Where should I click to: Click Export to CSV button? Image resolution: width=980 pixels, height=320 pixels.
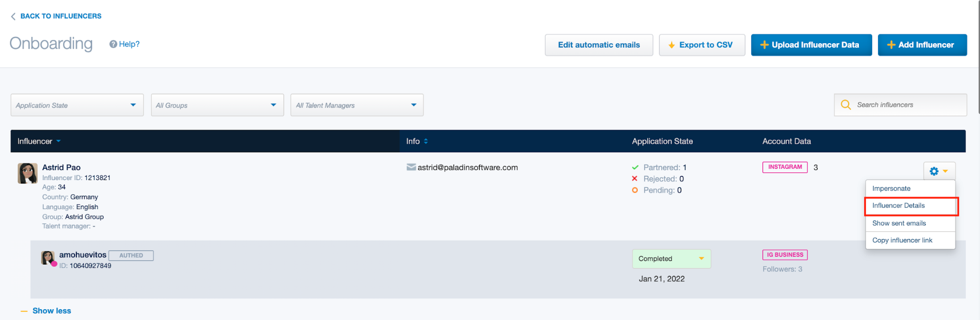702,45
